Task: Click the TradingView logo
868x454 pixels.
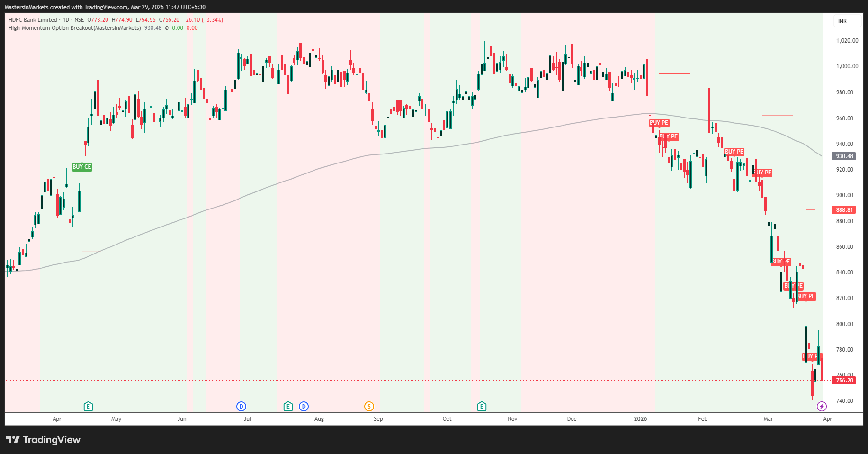Action: click(43, 440)
